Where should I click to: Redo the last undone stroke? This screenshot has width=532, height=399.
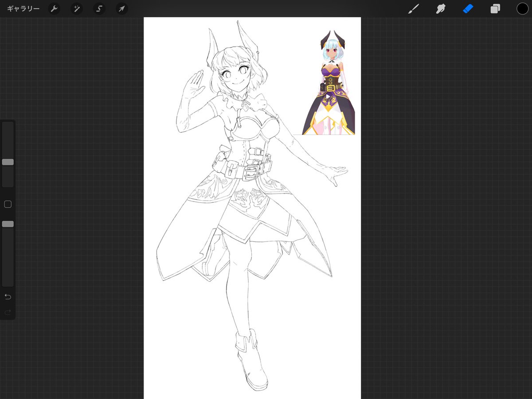[x=8, y=312]
